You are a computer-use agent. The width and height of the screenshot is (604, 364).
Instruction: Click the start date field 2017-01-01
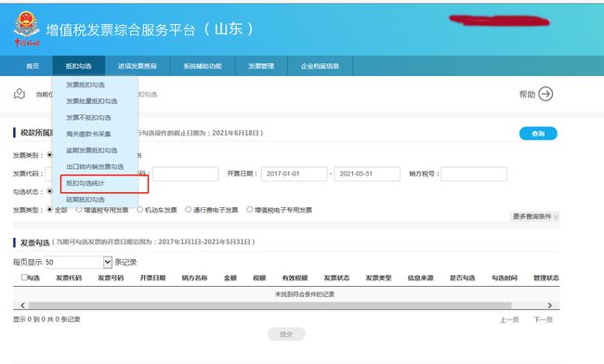pyautogui.click(x=295, y=174)
